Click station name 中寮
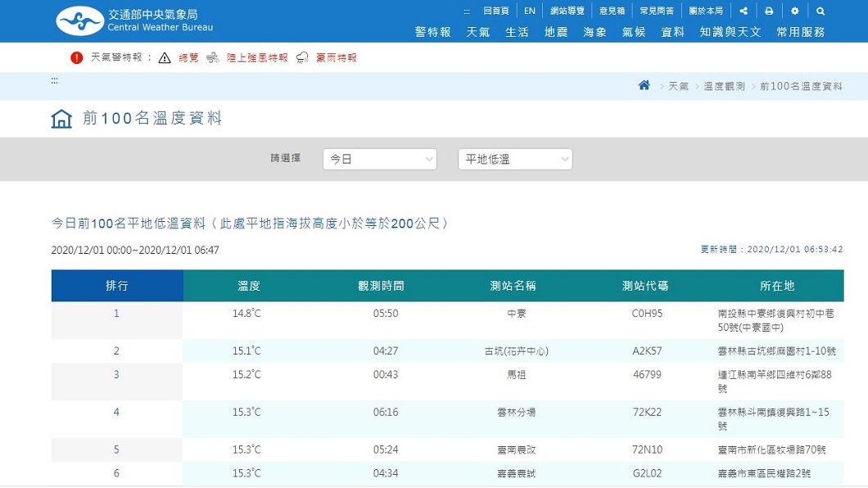This screenshot has width=868, height=488. click(x=517, y=314)
